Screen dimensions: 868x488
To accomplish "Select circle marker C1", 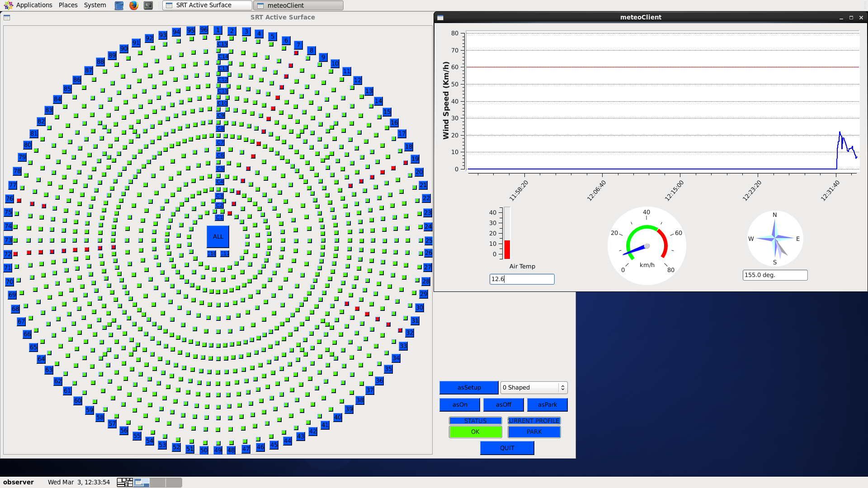I will pyautogui.click(x=219, y=217).
